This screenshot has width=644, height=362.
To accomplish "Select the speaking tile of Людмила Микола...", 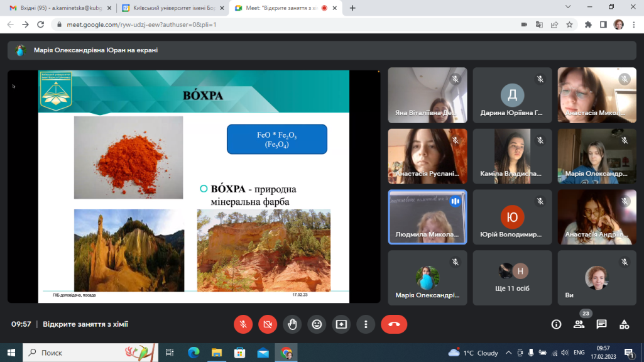I will tap(428, 217).
